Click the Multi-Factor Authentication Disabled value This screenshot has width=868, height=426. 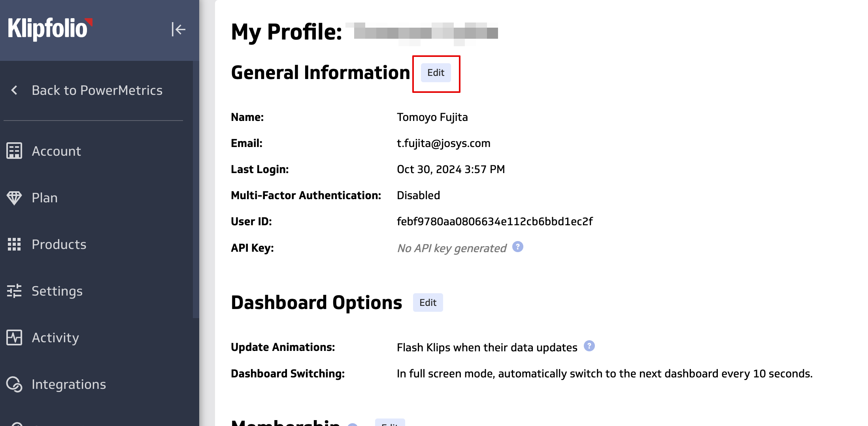point(418,196)
